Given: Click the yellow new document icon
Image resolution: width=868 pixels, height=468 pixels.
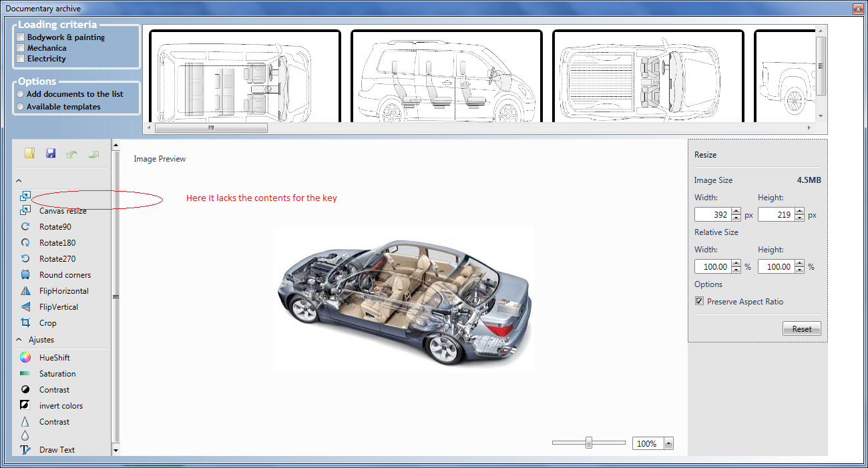Looking at the screenshot, I should pyautogui.click(x=29, y=154).
